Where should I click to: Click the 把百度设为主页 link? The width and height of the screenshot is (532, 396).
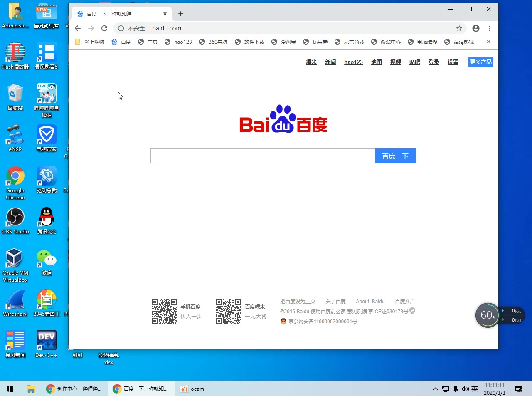(298, 302)
